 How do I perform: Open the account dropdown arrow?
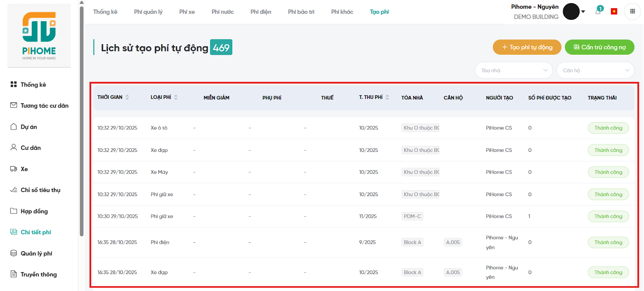point(583,12)
